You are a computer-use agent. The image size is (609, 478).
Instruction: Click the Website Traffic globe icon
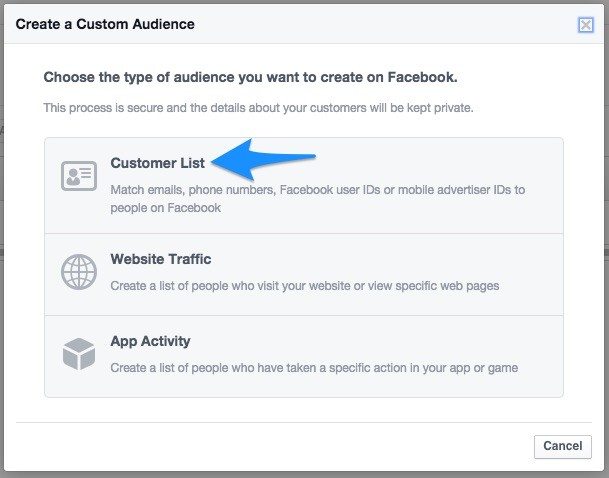(79, 271)
